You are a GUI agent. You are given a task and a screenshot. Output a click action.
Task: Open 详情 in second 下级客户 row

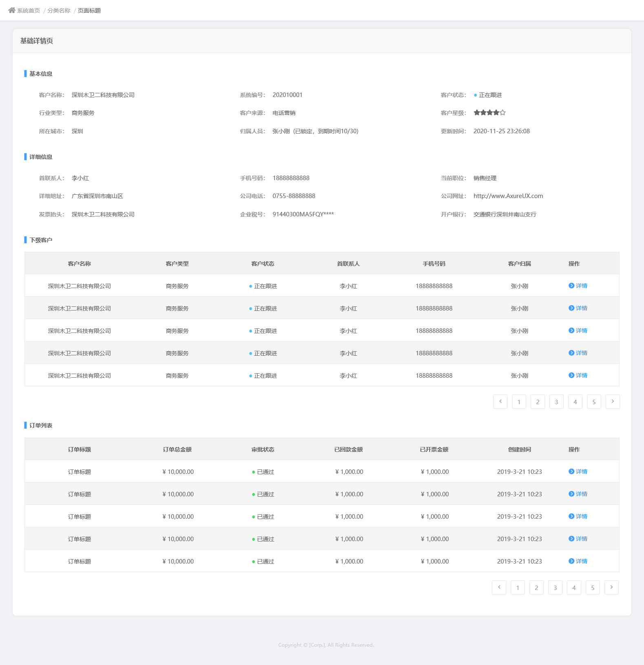pos(578,308)
